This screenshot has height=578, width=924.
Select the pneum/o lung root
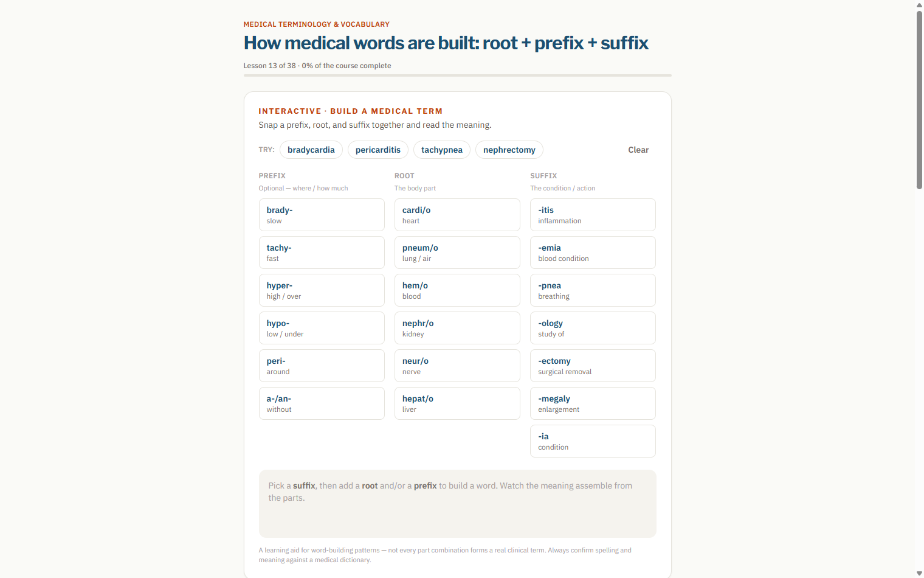pyautogui.click(x=457, y=252)
